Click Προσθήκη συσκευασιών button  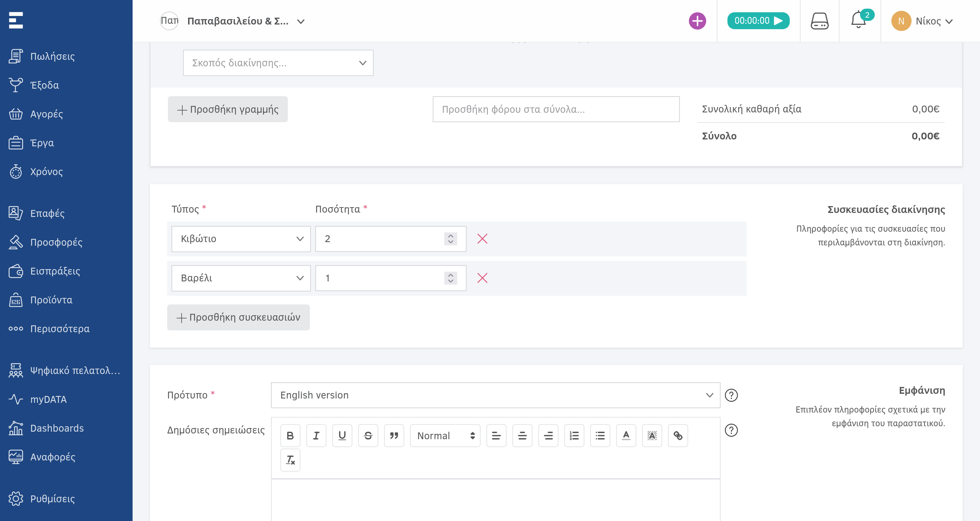point(238,317)
